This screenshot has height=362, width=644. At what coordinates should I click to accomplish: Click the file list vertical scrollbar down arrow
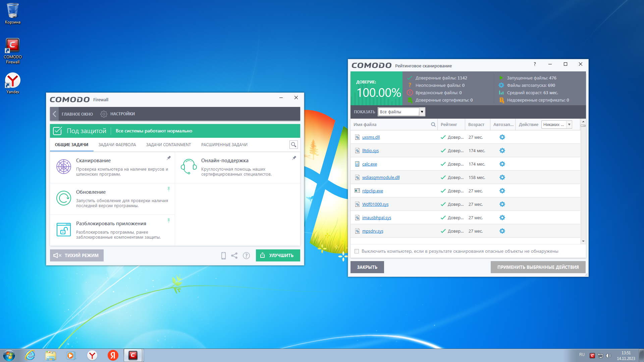pyautogui.click(x=583, y=241)
